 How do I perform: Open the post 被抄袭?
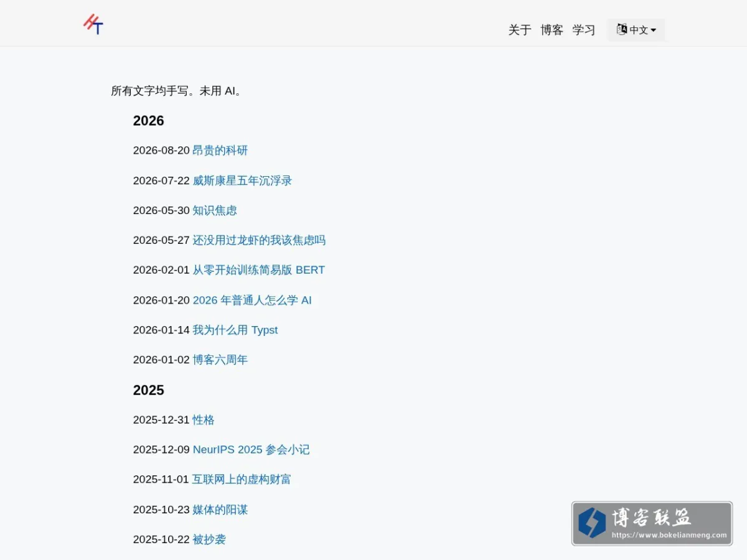click(209, 539)
